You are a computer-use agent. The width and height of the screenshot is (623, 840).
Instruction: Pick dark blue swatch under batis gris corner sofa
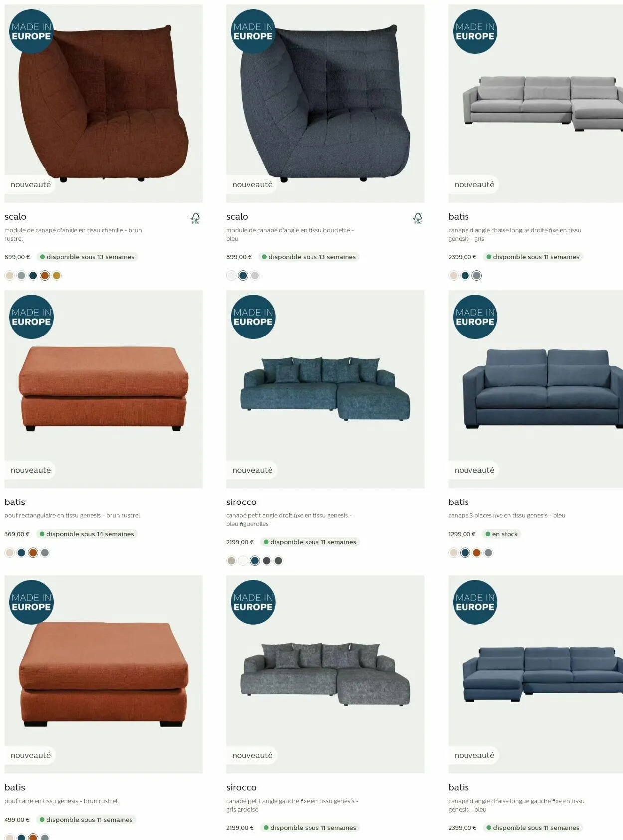click(465, 275)
